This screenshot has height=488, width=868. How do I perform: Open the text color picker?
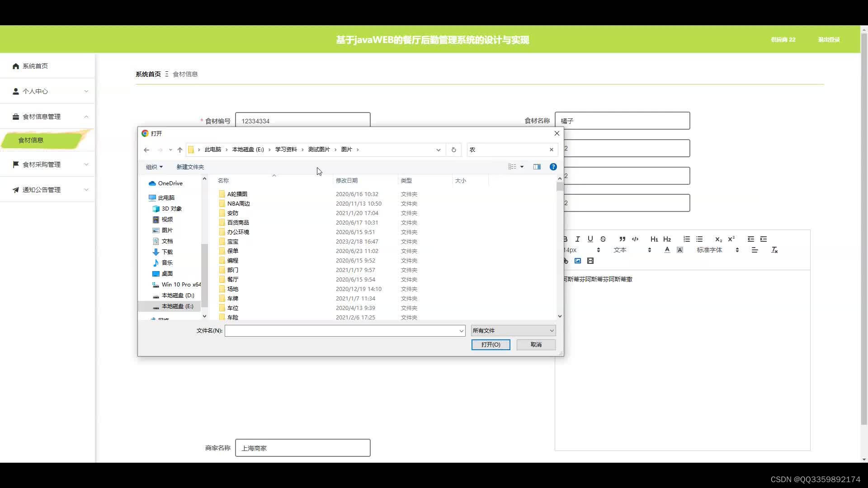point(667,250)
